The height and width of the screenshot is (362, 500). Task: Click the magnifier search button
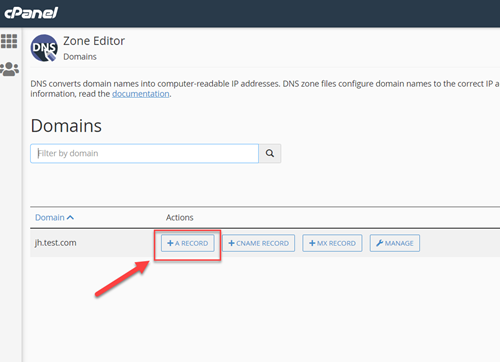[270, 153]
